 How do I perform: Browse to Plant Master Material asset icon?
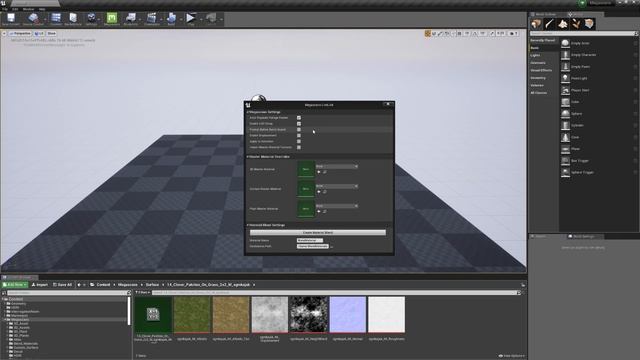pyautogui.click(x=325, y=211)
